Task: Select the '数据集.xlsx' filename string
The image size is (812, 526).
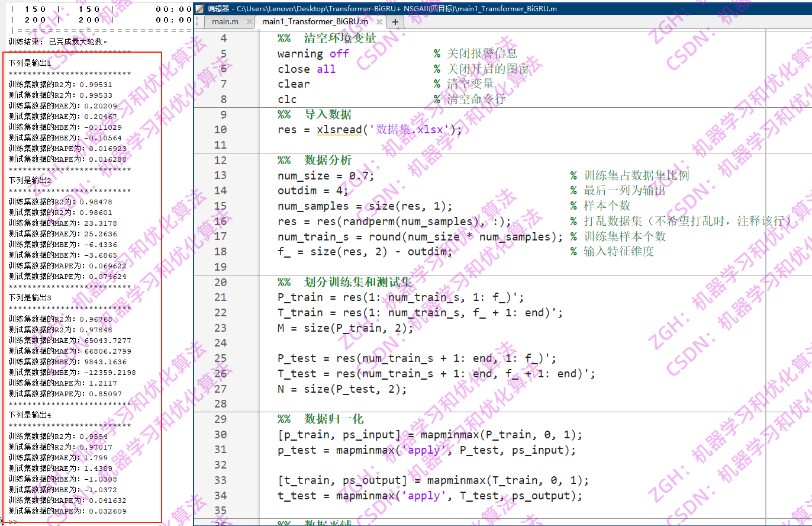Action: coord(403,129)
